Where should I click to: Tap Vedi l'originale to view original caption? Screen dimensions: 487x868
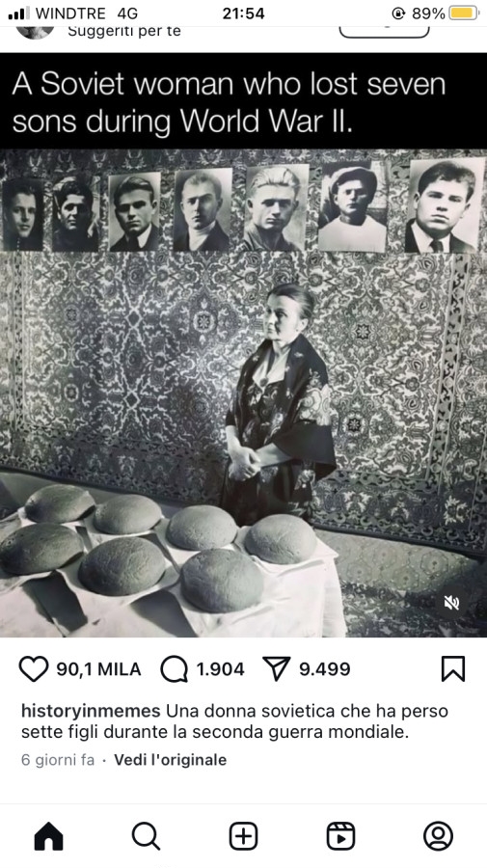coord(171,760)
